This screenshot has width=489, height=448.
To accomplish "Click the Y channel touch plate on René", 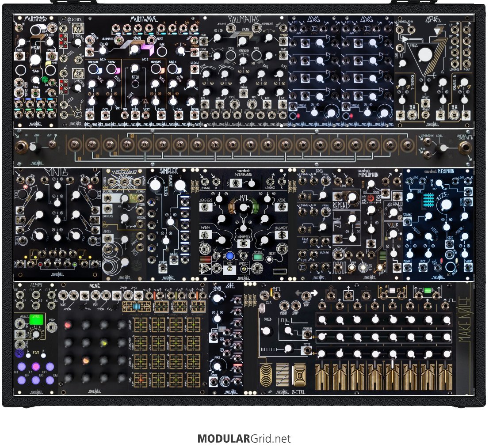I will point(180,307).
